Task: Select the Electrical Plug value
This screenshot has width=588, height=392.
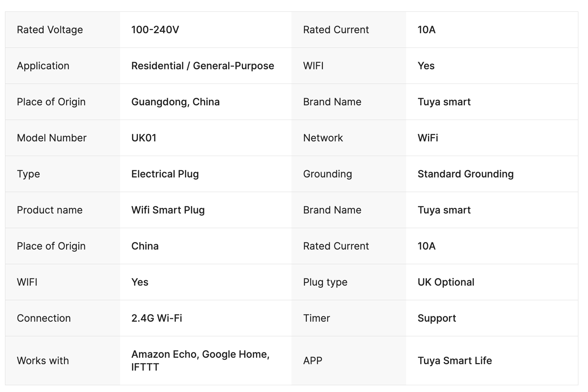Action: click(x=165, y=174)
